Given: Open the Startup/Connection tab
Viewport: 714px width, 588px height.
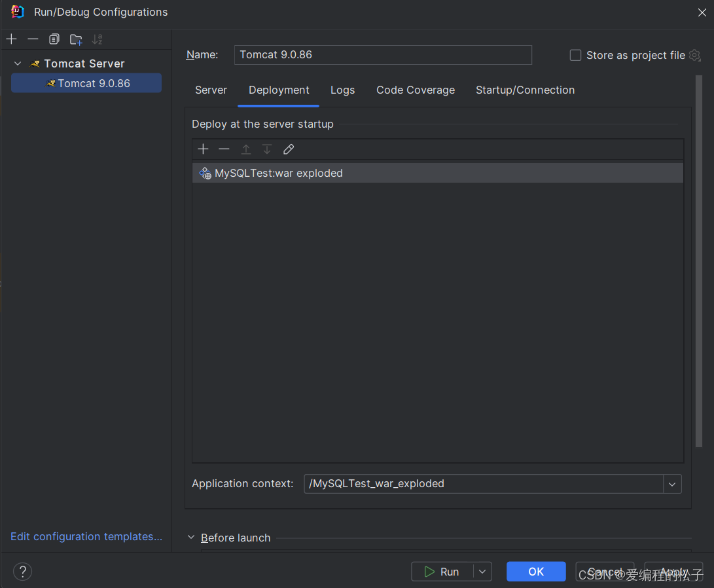Looking at the screenshot, I should [x=525, y=90].
